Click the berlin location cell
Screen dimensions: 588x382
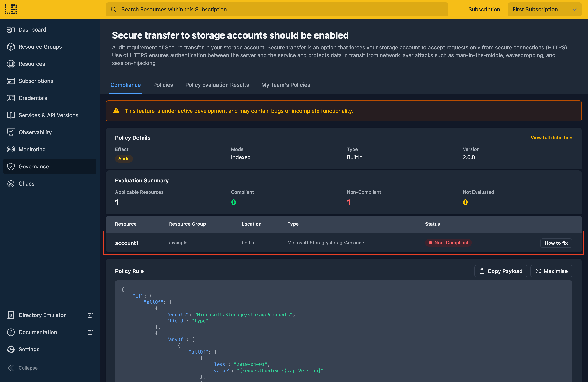[x=248, y=243]
